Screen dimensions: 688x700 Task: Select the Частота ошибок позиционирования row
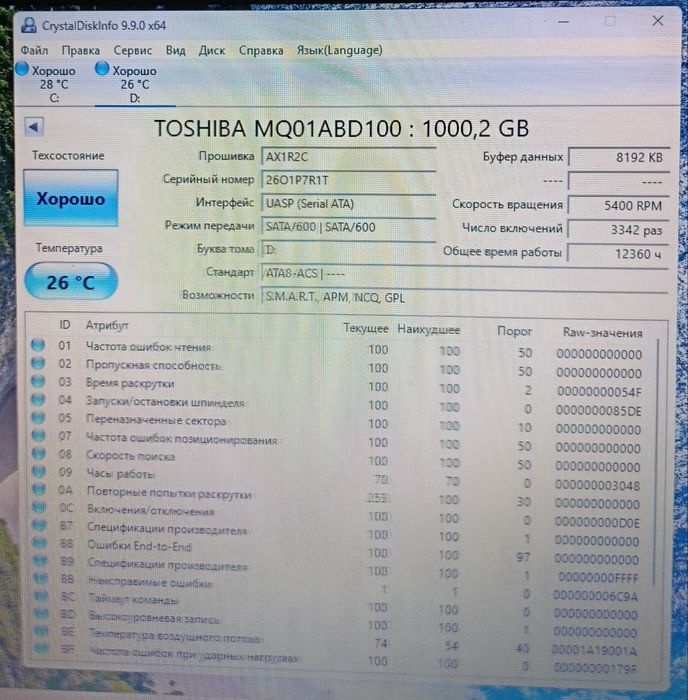click(339, 442)
